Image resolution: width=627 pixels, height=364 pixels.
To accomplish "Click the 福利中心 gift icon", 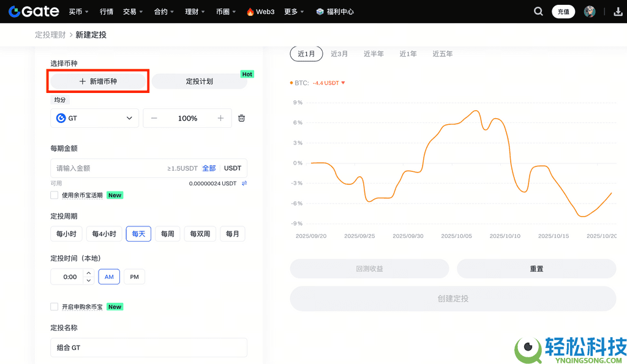I will (x=319, y=11).
